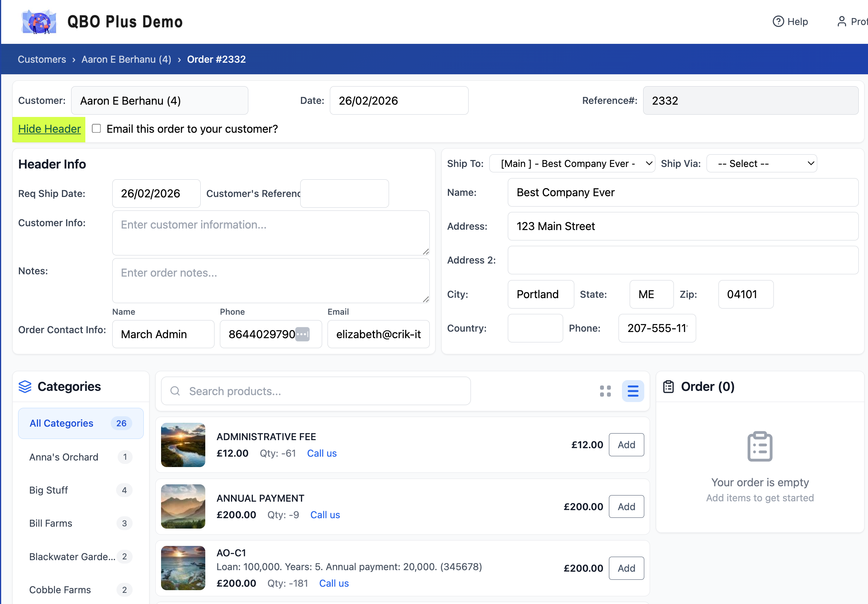Open the Ship Via dropdown
This screenshot has width=868, height=604.
click(762, 164)
